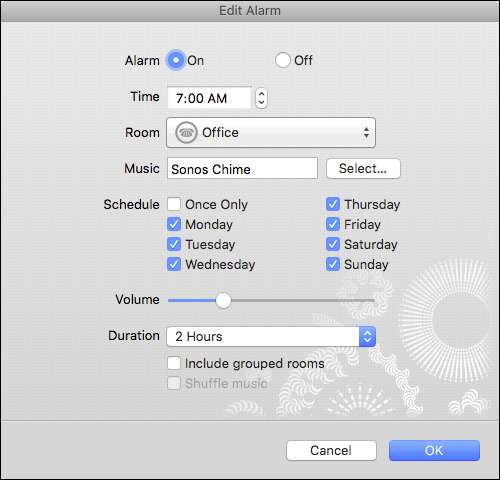The height and width of the screenshot is (480, 500).
Task: Click the Duration dropdown's blue arrow button
Action: (367, 336)
